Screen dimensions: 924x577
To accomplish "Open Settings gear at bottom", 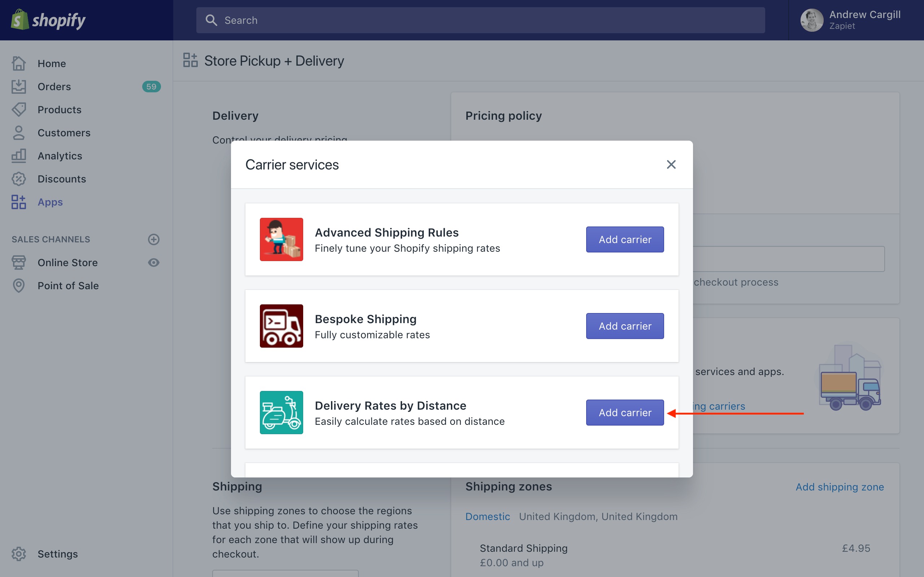I will 19,554.
